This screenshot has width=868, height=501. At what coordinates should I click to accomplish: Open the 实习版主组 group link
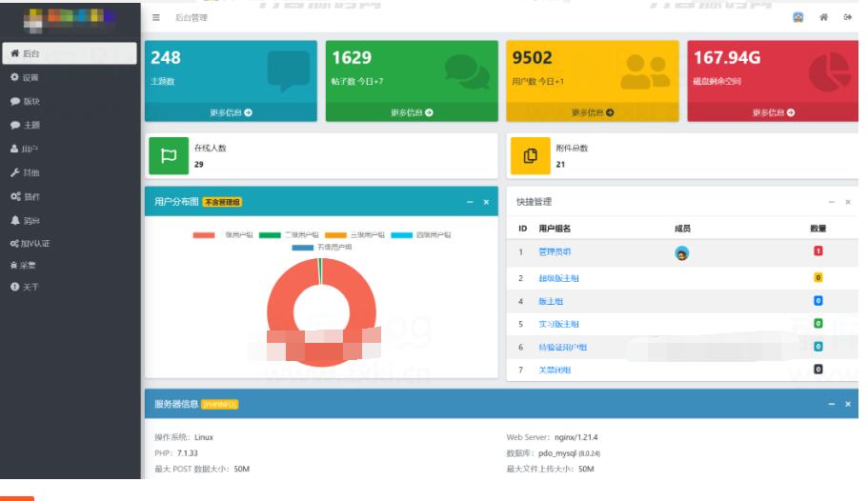558,324
